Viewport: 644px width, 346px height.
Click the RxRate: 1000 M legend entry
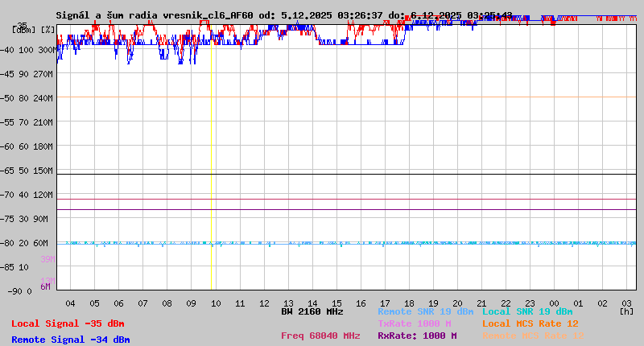pos(417,336)
